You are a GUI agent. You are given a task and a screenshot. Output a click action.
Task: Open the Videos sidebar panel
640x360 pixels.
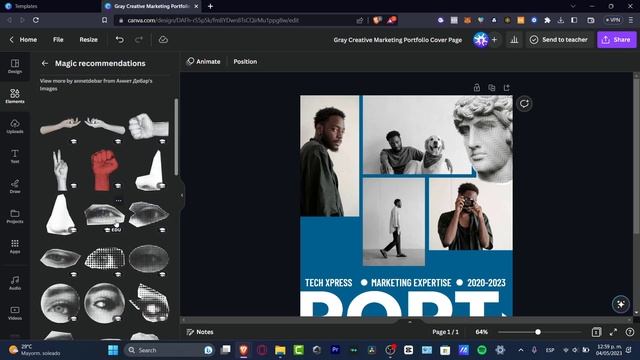tap(15, 313)
